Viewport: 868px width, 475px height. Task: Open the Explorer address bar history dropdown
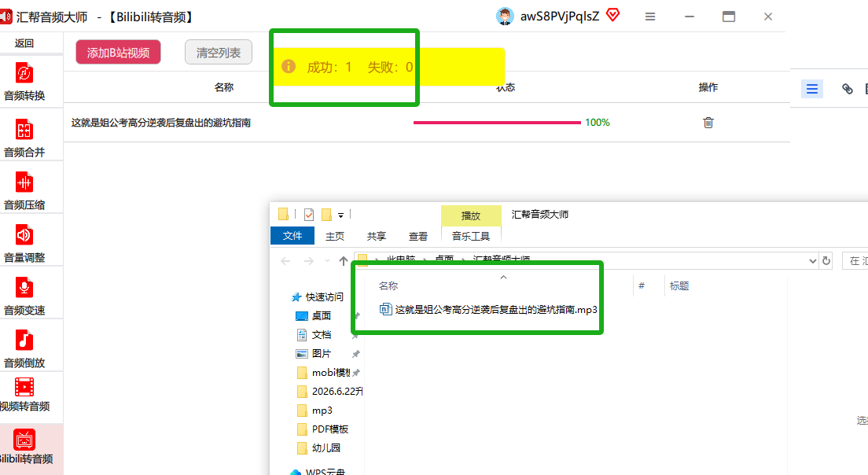coord(812,261)
